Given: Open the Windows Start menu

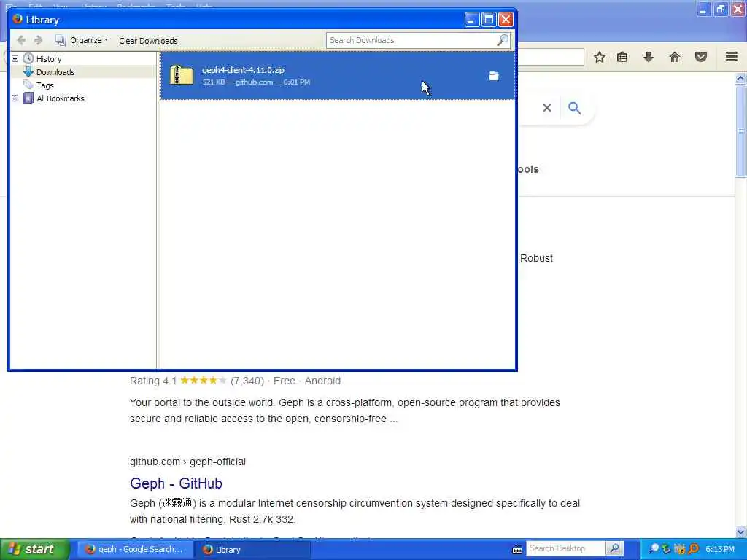Looking at the screenshot, I should pyautogui.click(x=35, y=549).
